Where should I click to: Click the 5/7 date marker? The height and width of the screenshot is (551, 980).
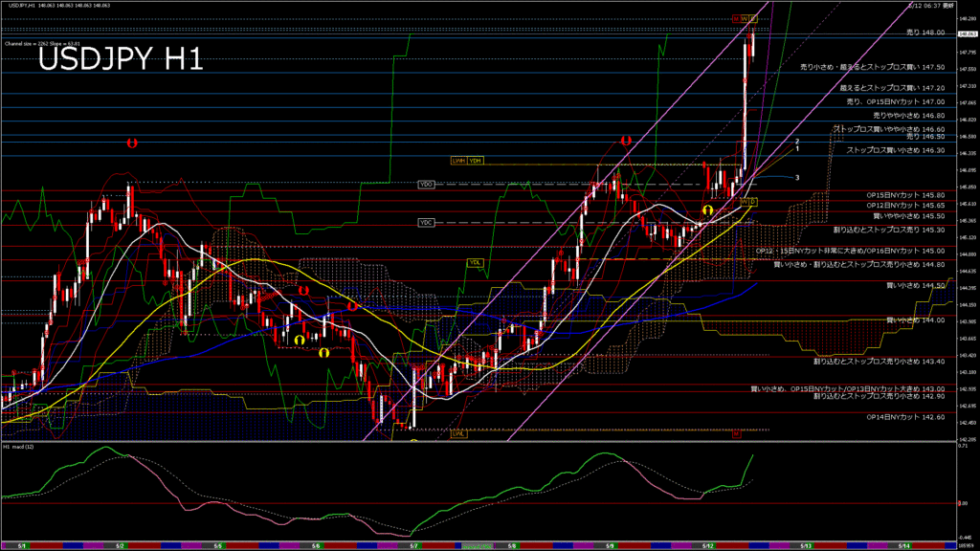(413, 546)
